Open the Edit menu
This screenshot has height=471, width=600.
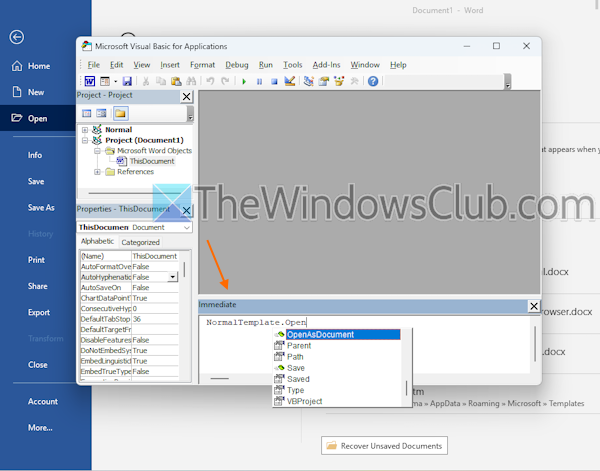[x=116, y=65]
